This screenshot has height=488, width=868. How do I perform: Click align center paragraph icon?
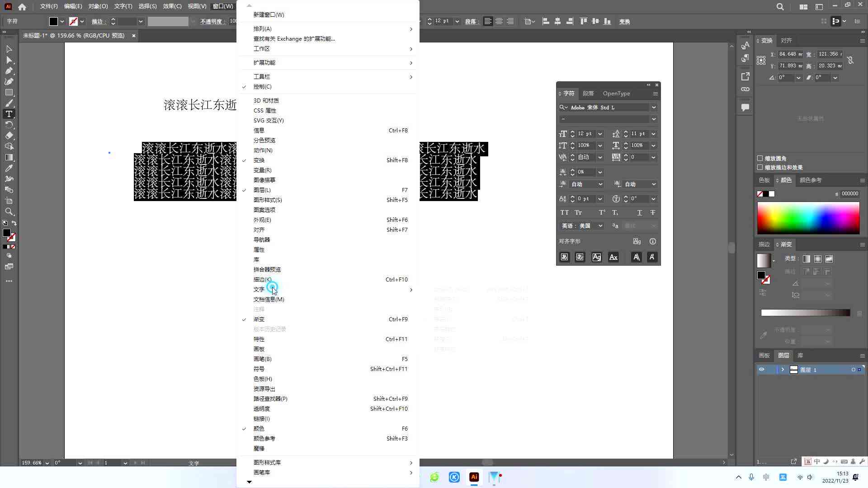pyautogui.click(x=499, y=21)
